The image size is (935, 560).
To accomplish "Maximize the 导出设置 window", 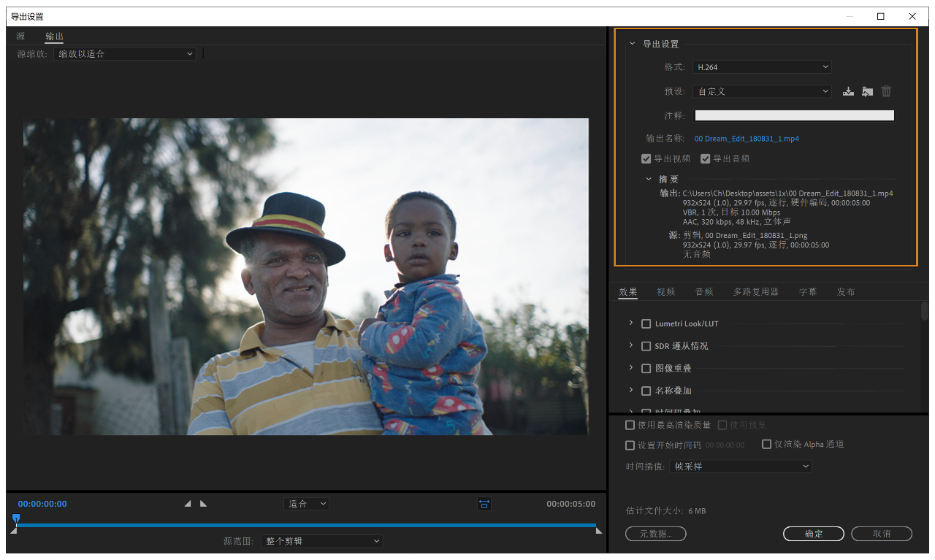I will click(x=880, y=16).
